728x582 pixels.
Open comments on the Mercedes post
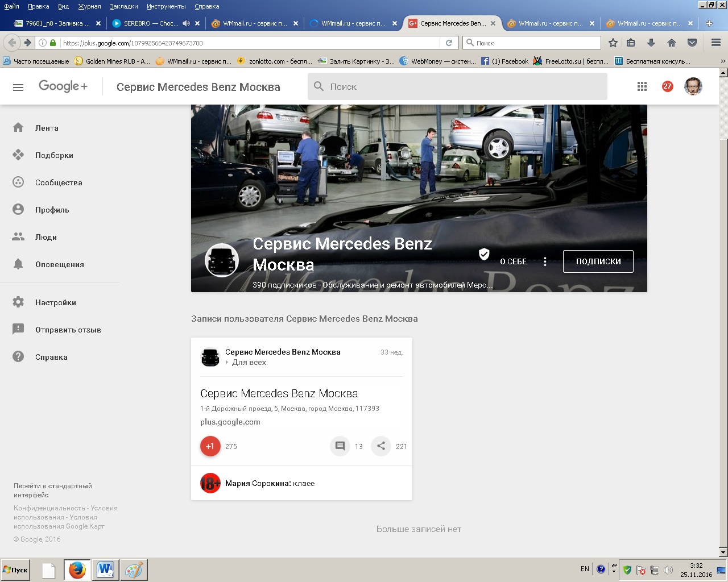(x=340, y=446)
